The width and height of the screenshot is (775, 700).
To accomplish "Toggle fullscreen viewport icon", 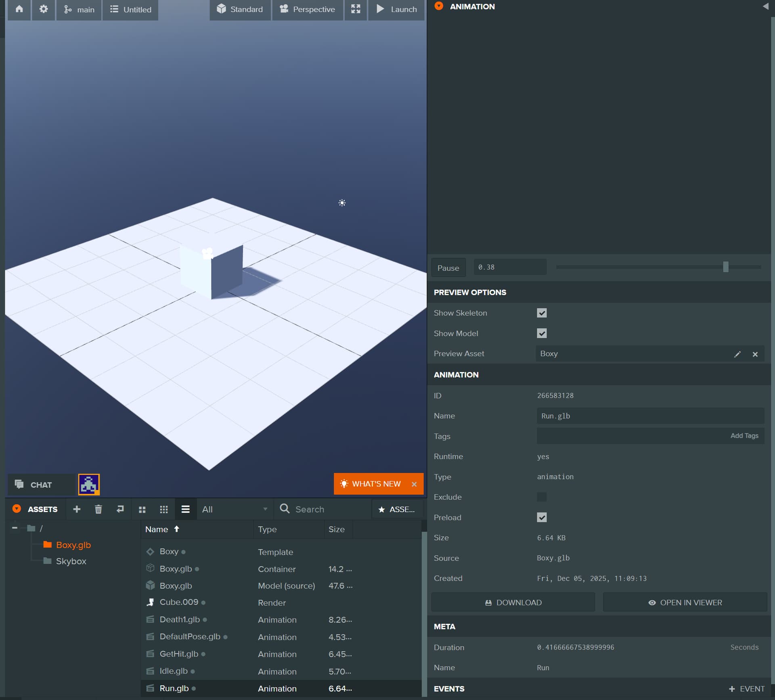I will pos(355,9).
